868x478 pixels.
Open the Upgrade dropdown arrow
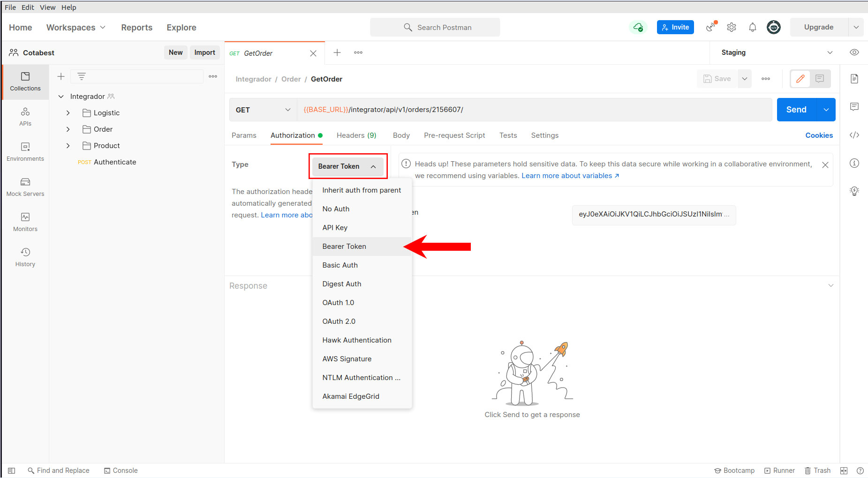point(856,27)
